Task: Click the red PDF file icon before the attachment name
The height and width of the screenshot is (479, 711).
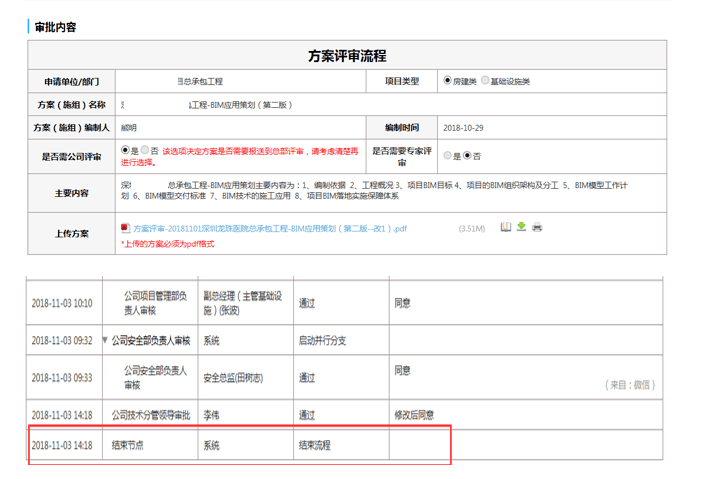Action: coord(125,228)
